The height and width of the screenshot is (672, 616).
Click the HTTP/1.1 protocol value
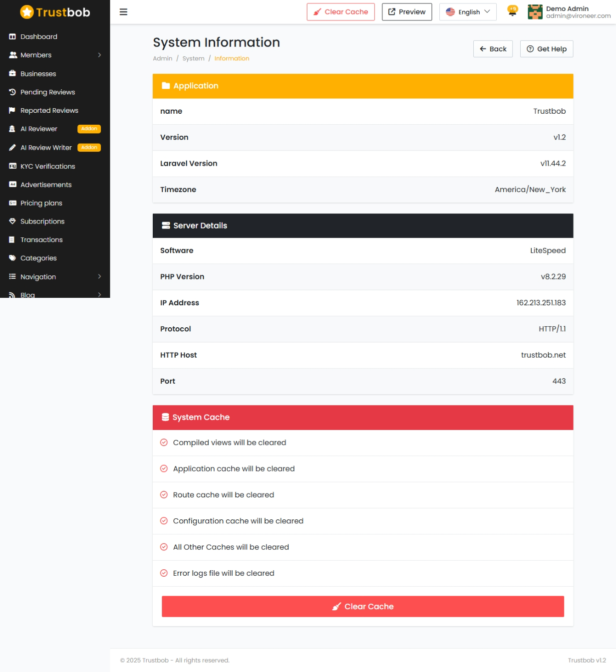point(552,329)
